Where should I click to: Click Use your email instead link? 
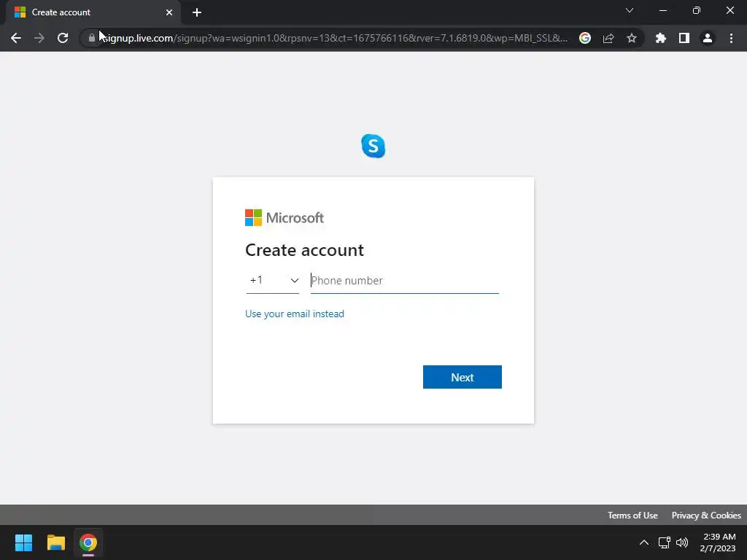tap(295, 314)
